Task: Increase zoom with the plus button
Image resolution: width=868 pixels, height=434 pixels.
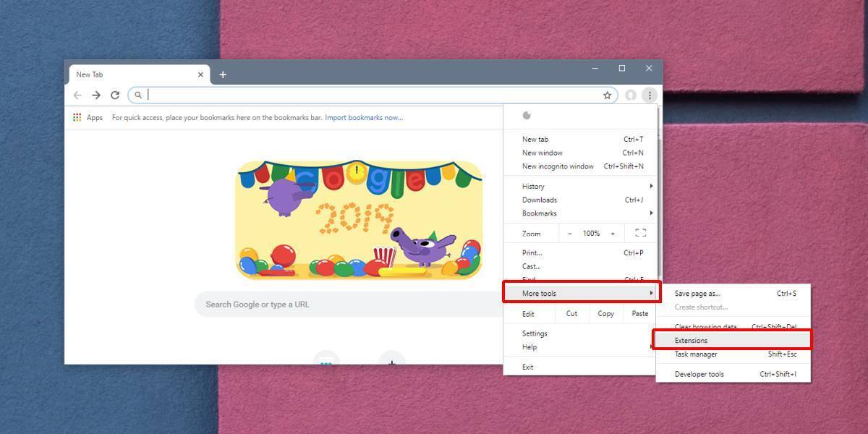Action: tap(613, 233)
